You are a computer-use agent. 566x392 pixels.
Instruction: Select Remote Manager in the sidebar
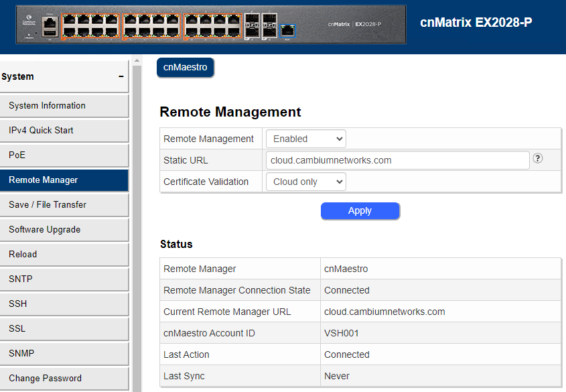[x=64, y=180]
